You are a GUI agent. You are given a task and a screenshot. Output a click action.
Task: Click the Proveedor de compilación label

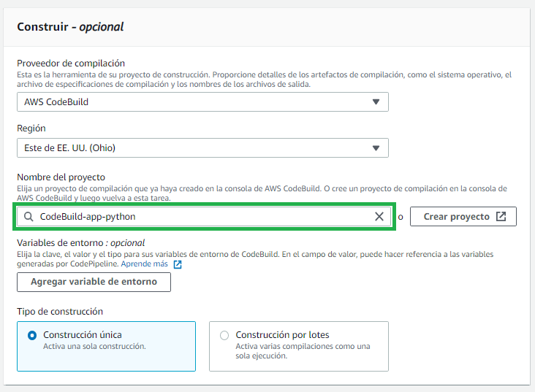[71, 64]
